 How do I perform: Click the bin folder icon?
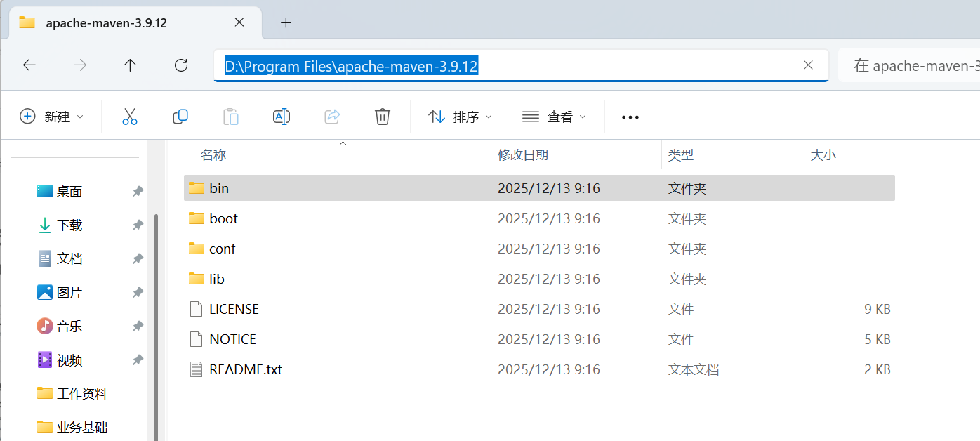point(197,188)
